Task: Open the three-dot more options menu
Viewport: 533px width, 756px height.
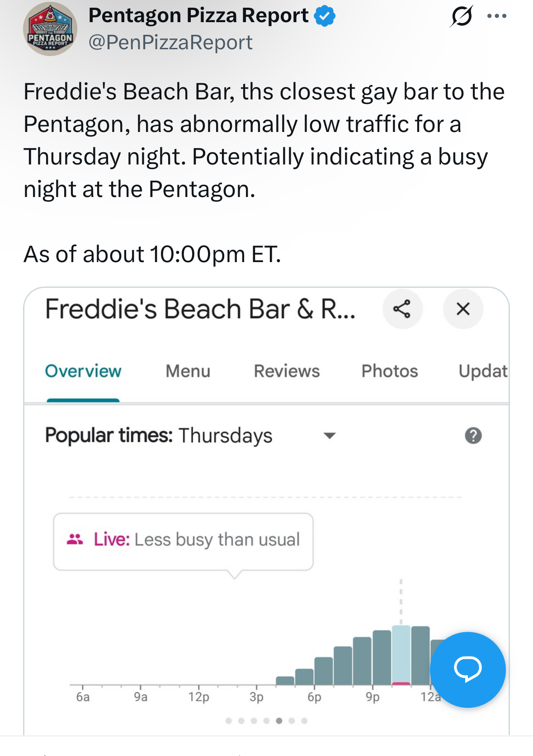Action: (497, 16)
